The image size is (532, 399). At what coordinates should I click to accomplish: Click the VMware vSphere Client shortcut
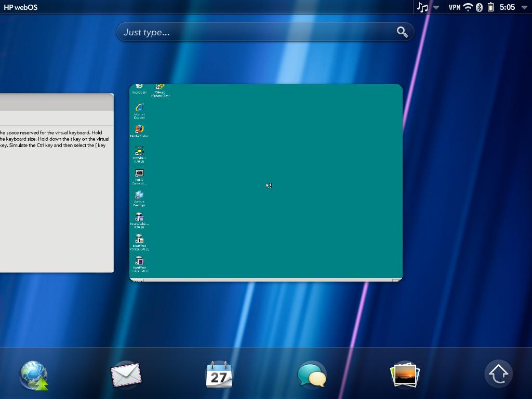click(160, 90)
